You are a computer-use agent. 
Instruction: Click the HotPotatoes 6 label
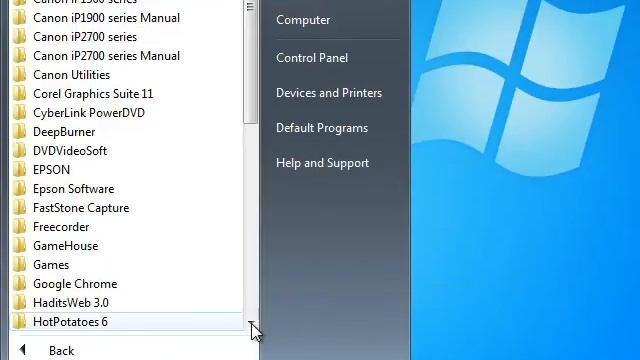tap(70, 322)
